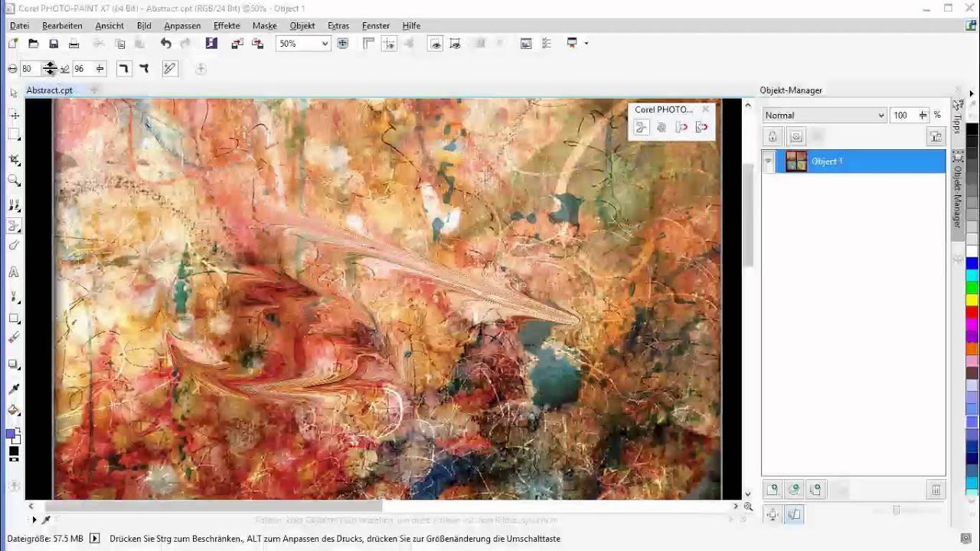980x551 pixels.
Task: Select the Liquid Smear tool in toolbox
Action: 14,226
